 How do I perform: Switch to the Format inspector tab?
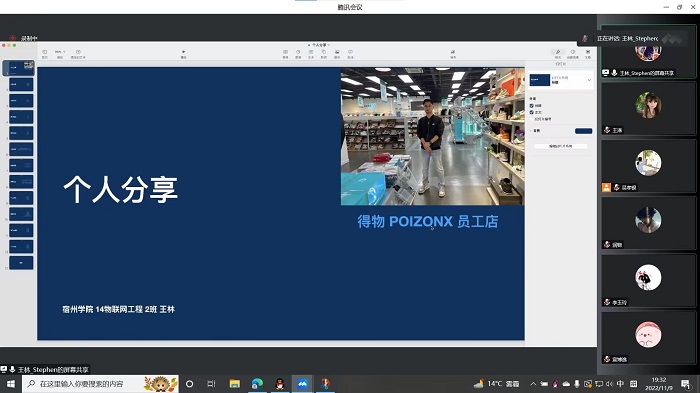[x=558, y=54]
